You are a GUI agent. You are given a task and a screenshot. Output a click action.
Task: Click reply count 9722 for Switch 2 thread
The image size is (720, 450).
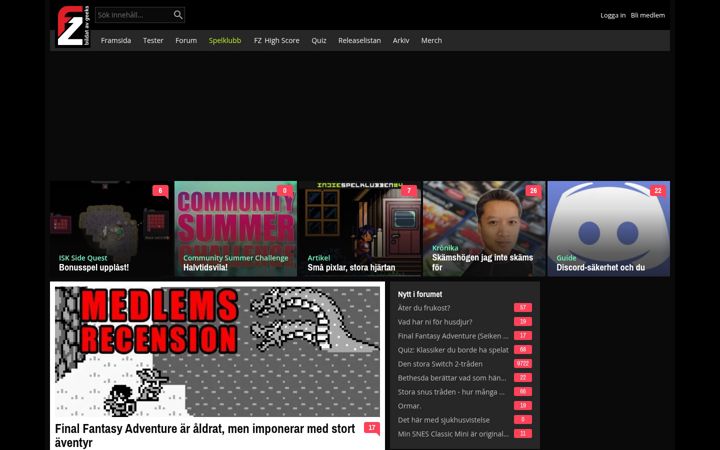coord(523,364)
